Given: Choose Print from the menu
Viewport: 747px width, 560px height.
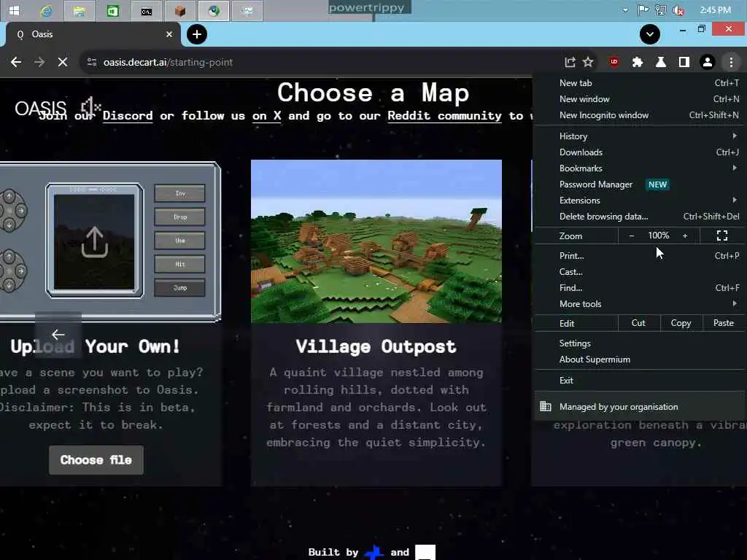Looking at the screenshot, I should point(640,256).
